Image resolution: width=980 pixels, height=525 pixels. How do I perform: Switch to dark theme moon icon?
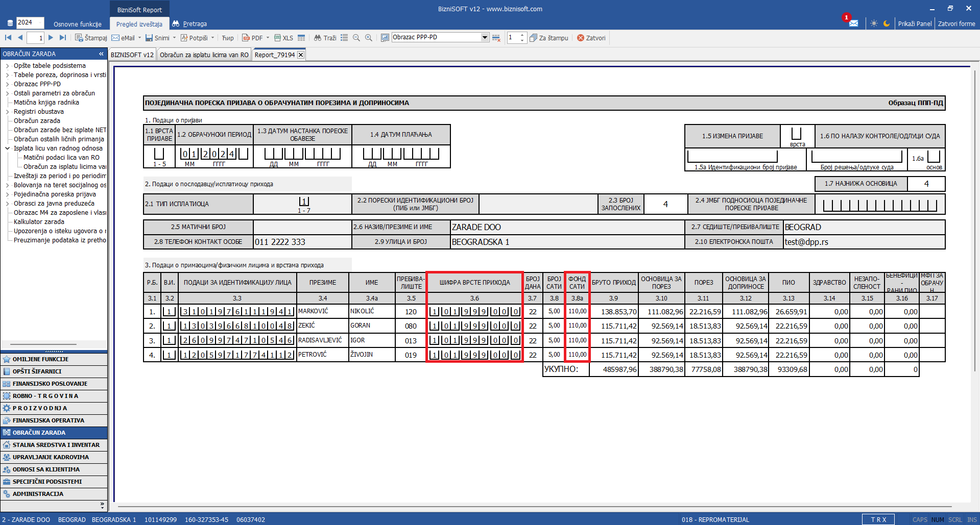[x=887, y=23]
